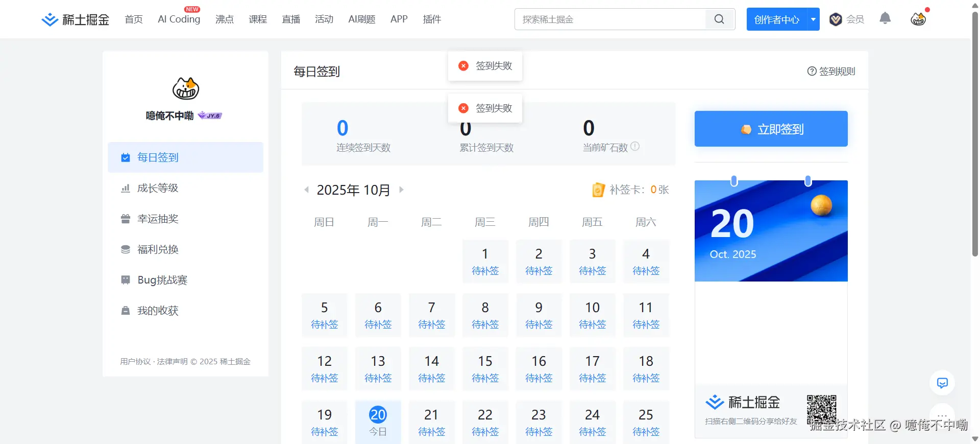Click the feedback chat bubble icon
This screenshot has width=980, height=444.
click(942, 383)
